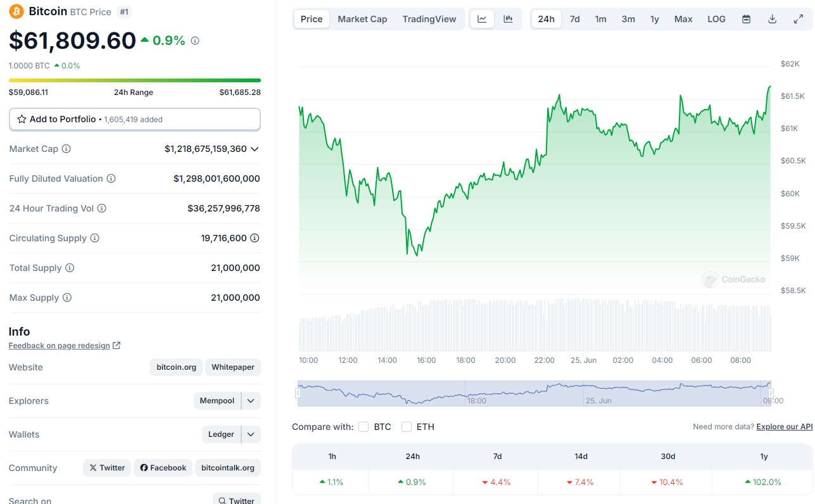Open the Whitepaper link
Screen dimensions: 815x504
233,367
